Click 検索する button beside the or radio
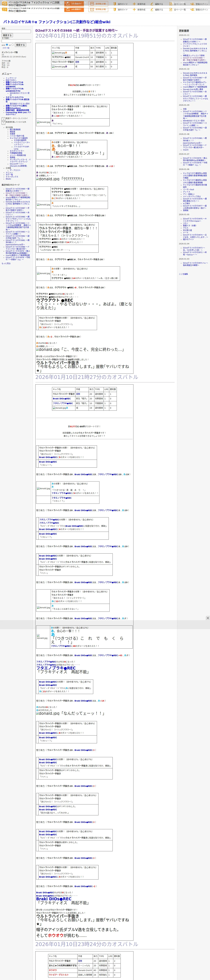210x980 pixels. coord(20,45)
